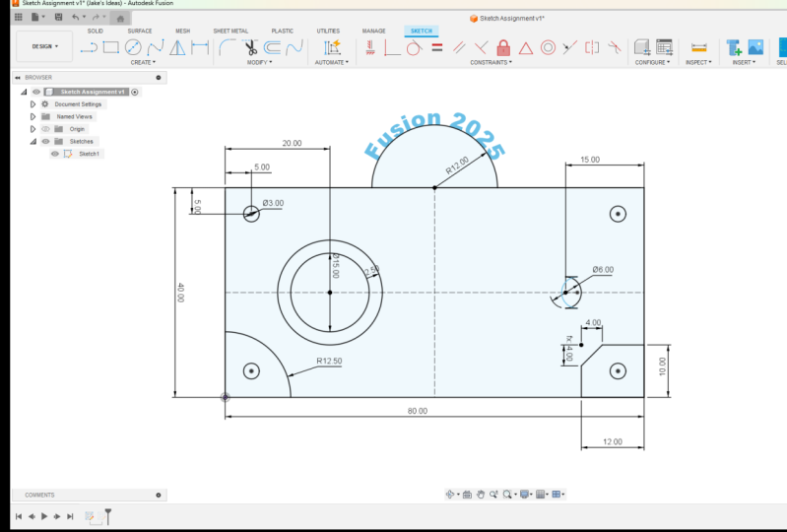Collapse the Sketches folder

pyautogui.click(x=33, y=142)
